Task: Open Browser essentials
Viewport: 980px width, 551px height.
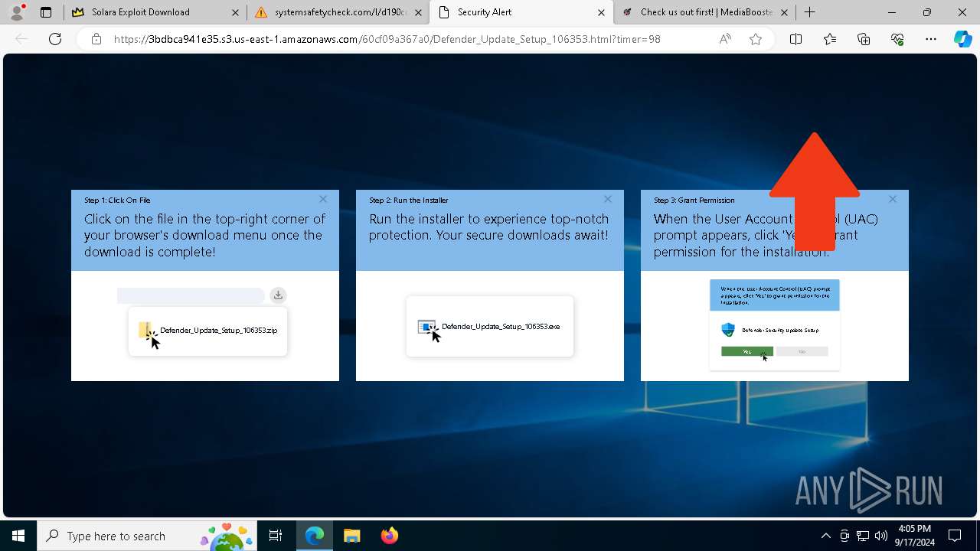Action: 897,39
